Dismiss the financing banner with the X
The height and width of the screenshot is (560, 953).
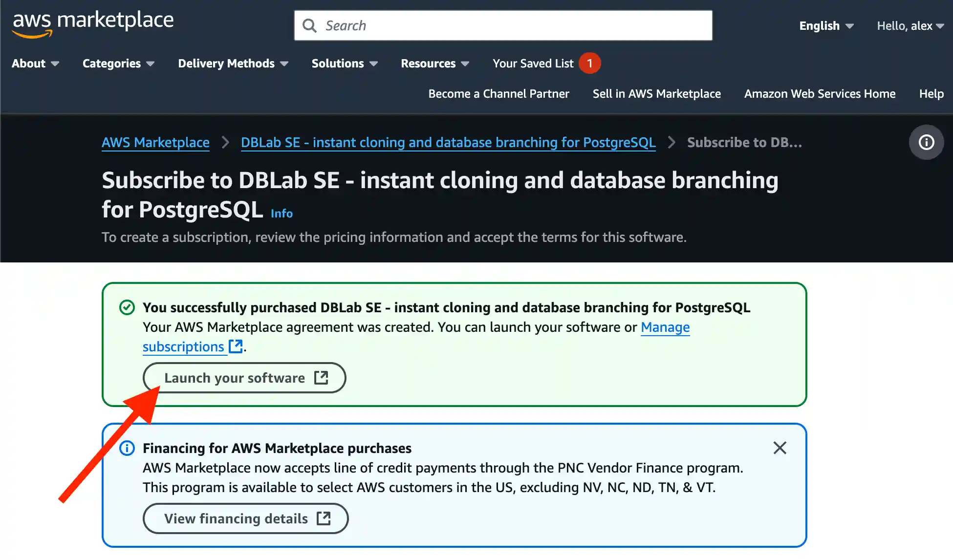click(x=780, y=448)
